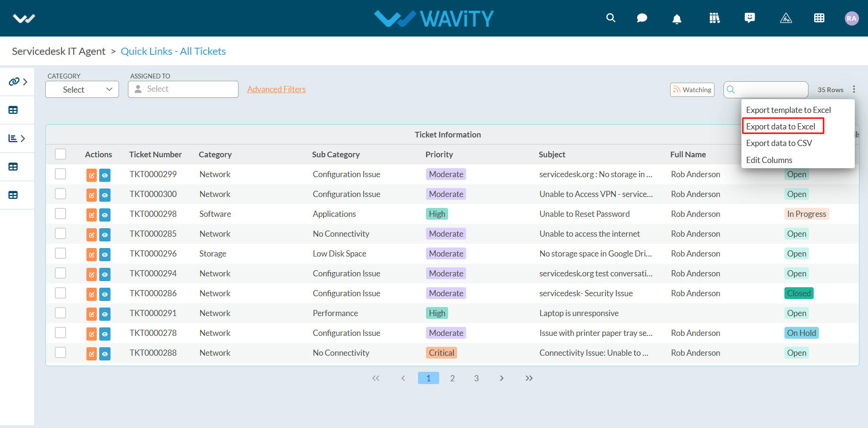Open the third table view sidebar icon

click(x=13, y=195)
